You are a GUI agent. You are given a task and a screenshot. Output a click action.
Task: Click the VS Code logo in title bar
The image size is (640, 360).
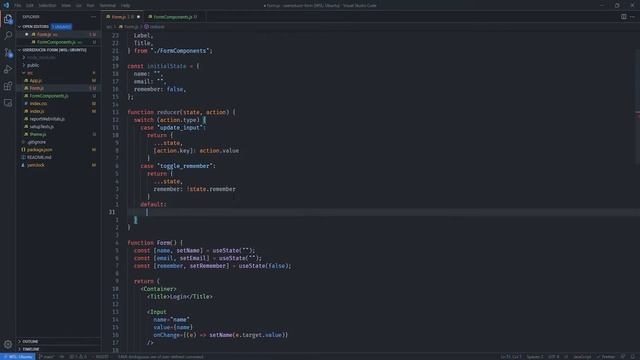6,5
